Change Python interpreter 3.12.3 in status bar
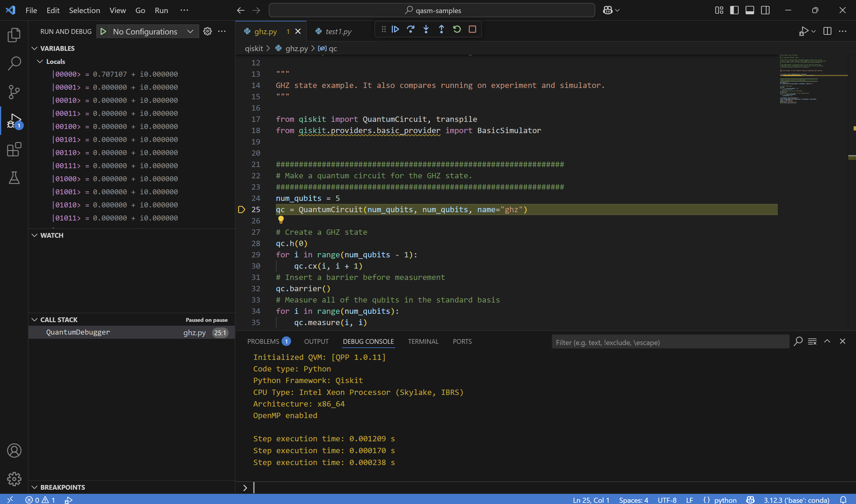The height and width of the screenshot is (504, 856). coord(797,500)
